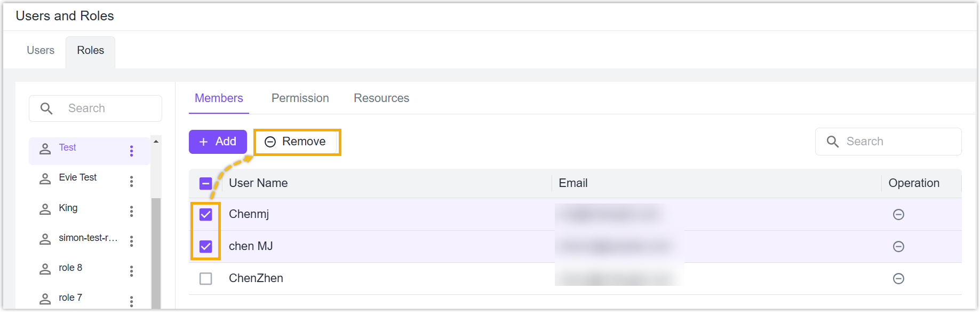
Task: Open the Resources tab
Action: (x=381, y=98)
